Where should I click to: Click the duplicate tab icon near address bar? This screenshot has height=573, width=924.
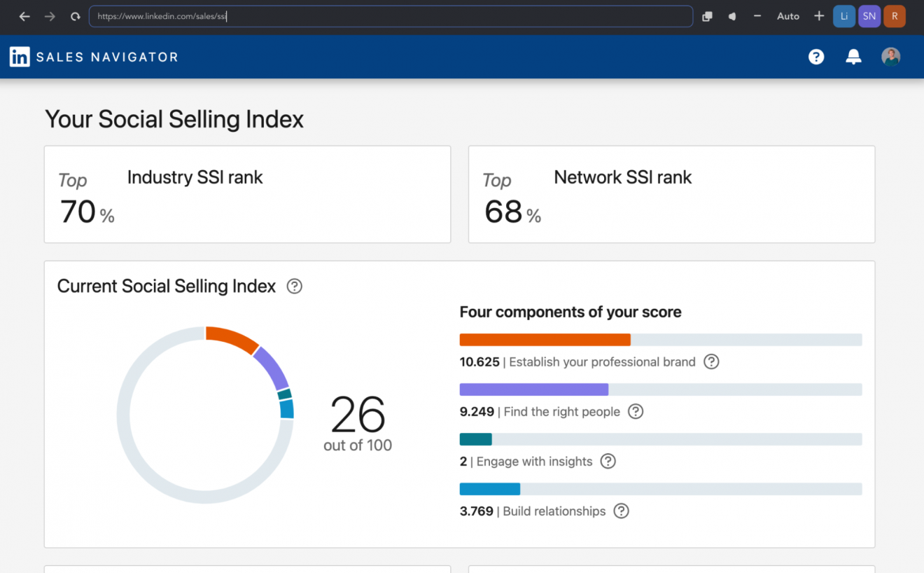pyautogui.click(x=706, y=15)
